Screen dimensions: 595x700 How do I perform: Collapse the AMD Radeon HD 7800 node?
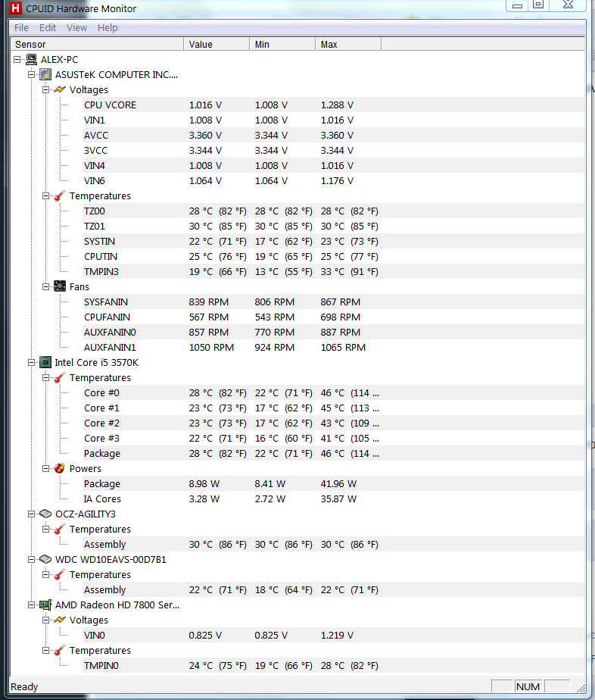click(32, 605)
